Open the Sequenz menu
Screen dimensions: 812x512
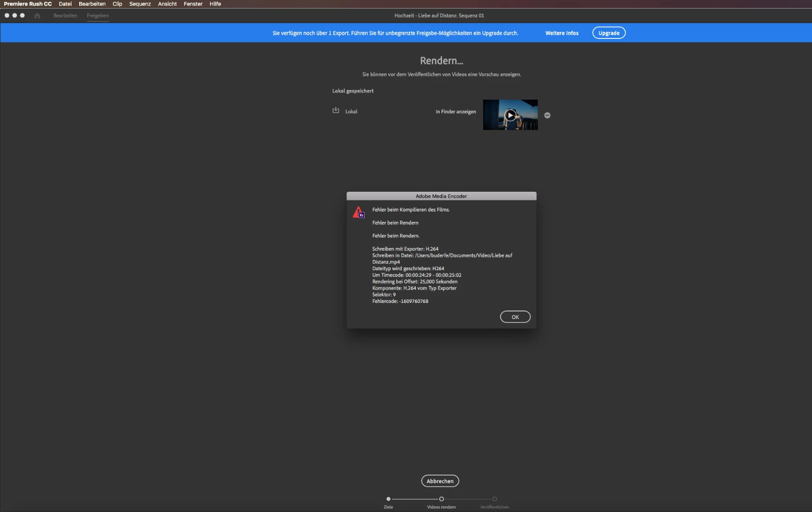point(140,4)
